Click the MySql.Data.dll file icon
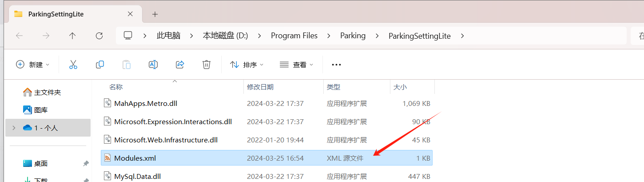This screenshot has height=182, width=644. pyautogui.click(x=107, y=176)
